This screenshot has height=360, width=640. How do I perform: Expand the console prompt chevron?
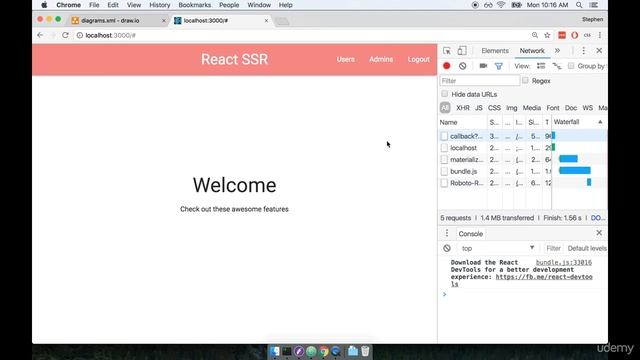[444, 294]
